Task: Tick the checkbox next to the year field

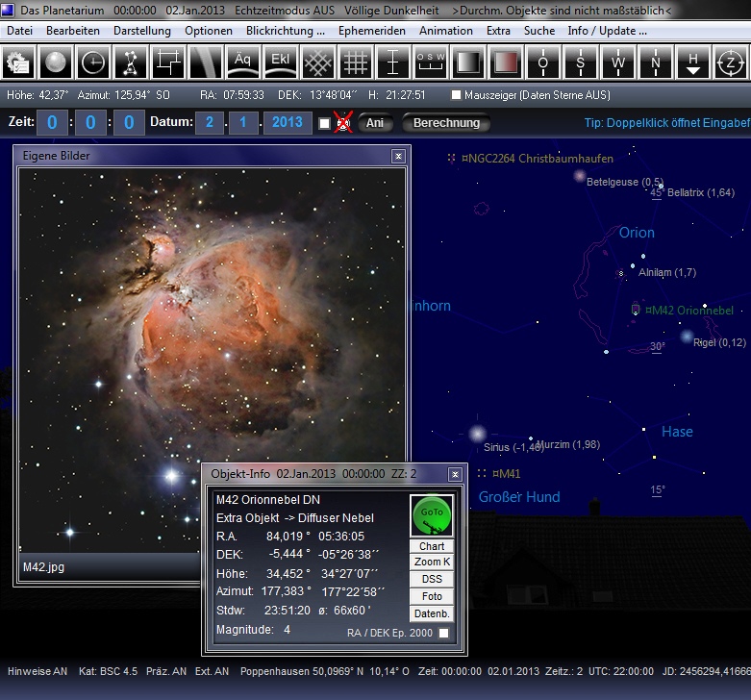Action: coord(324,123)
